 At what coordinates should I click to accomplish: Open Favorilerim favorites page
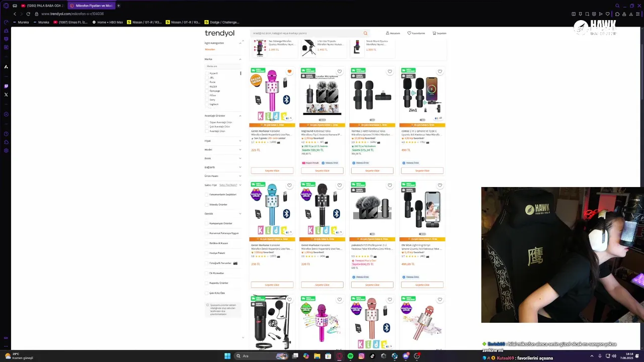[x=416, y=33]
